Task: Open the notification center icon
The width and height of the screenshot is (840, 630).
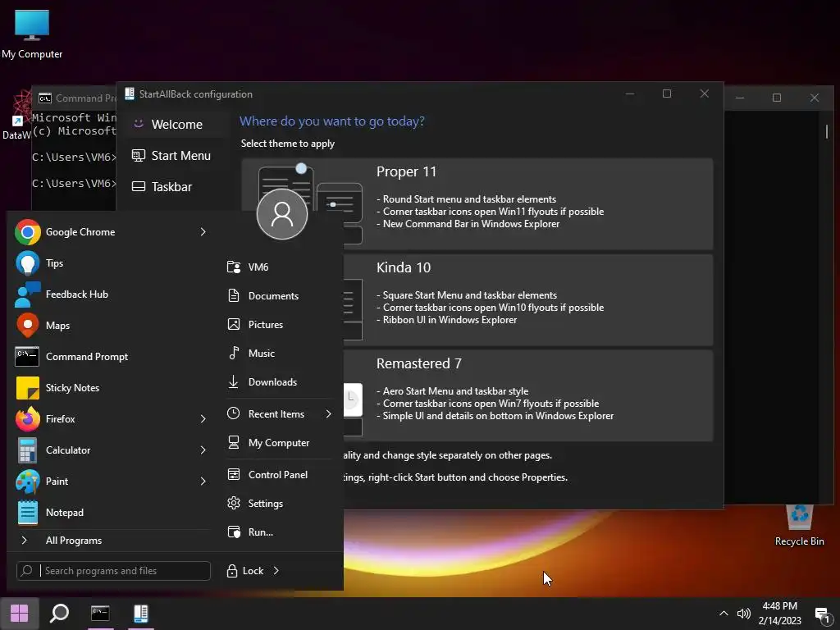Action: click(823, 614)
